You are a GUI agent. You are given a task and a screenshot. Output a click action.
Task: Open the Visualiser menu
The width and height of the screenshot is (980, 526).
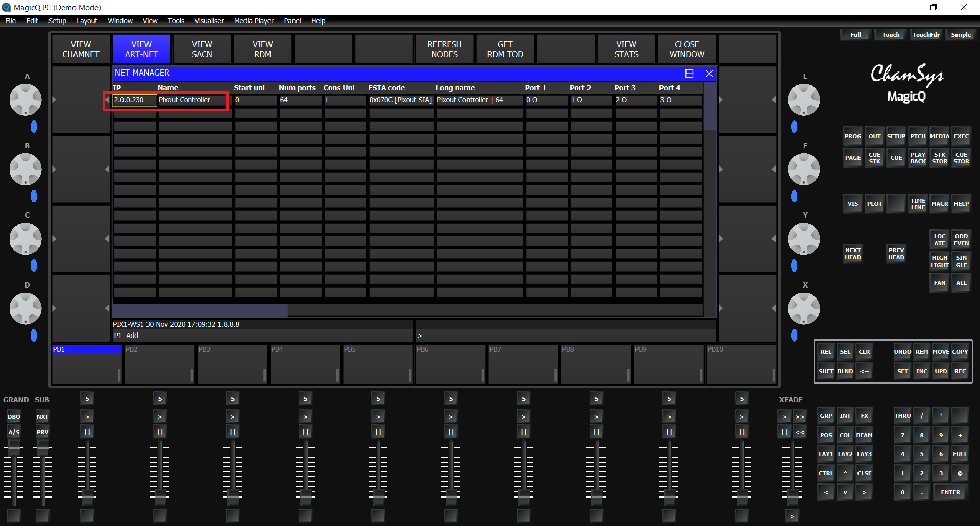pyautogui.click(x=209, y=21)
